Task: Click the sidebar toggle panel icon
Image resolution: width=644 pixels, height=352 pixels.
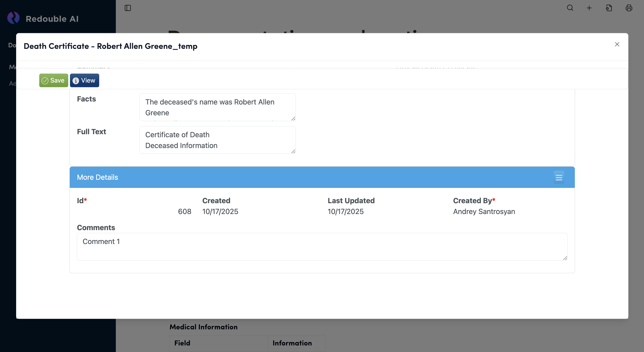Action: click(x=128, y=8)
